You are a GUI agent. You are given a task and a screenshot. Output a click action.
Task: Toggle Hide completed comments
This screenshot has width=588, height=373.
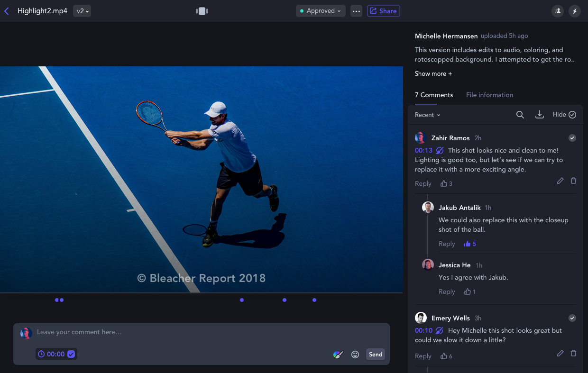(564, 115)
